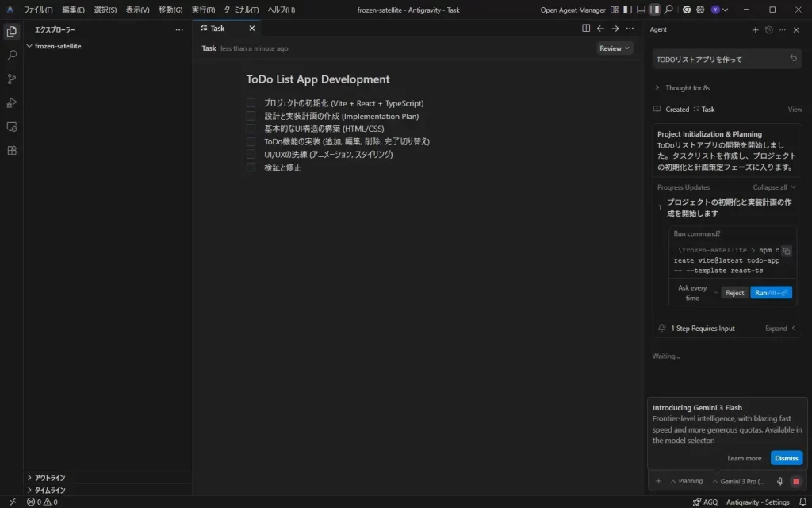Close the Agent panel
Image resolution: width=812 pixels, height=508 pixels.
pyautogui.click(x=796, y=30)
